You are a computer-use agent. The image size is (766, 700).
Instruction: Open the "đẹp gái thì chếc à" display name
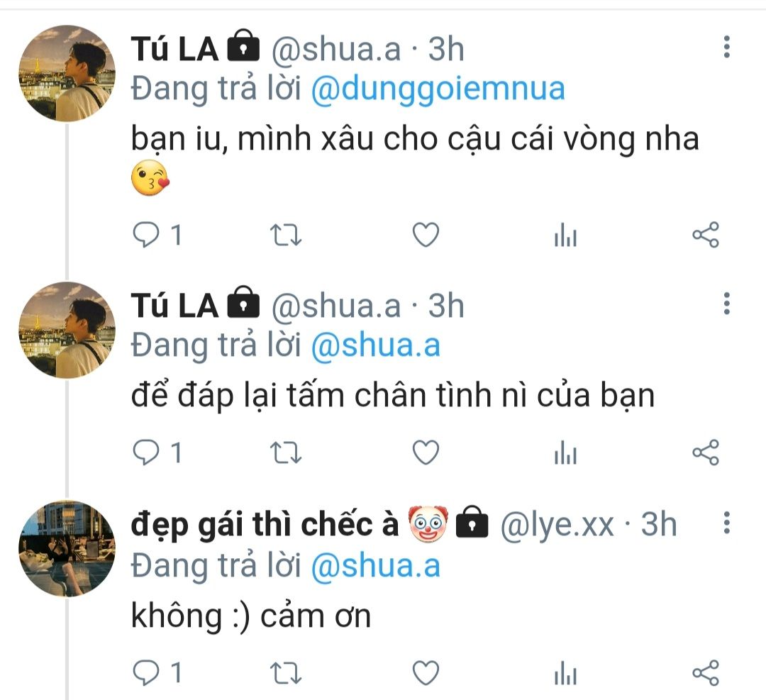(x=265, y=526)
